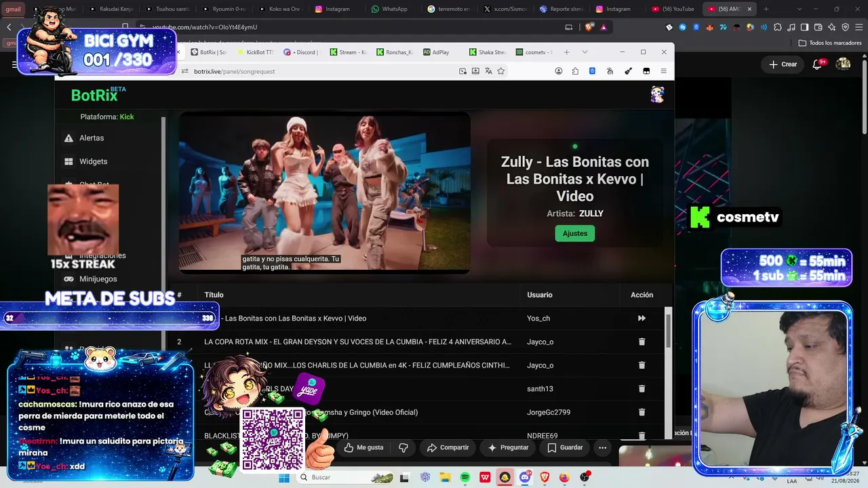Switch to the Reporte sísmico tab
The width and height of the screenshot is (868, 488).
tap(561, 9)
